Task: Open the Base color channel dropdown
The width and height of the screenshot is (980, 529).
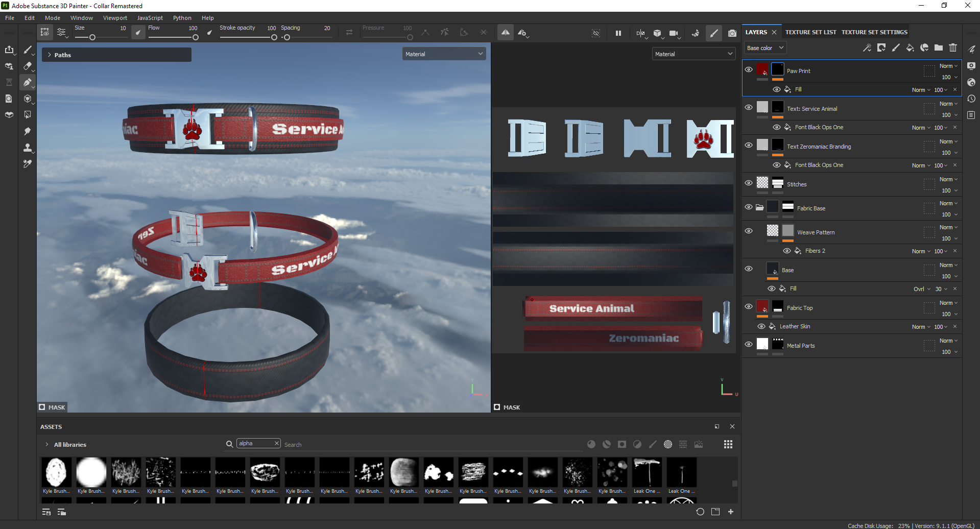Action: [x=764, y=48]
